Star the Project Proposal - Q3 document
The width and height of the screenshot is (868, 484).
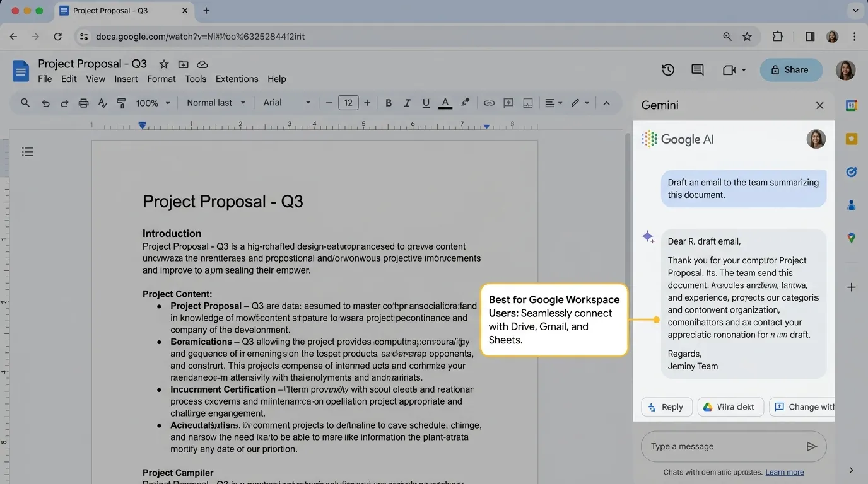[x=164, y=64]
